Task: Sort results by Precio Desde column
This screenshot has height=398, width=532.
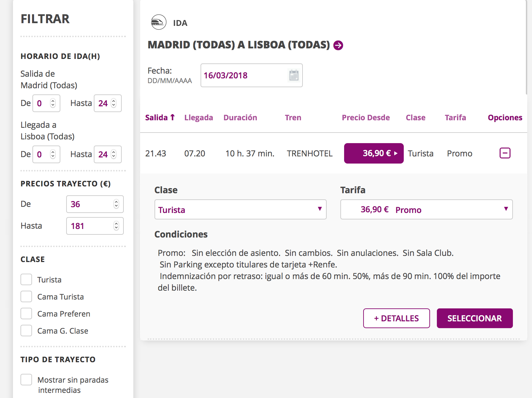Action: tap(366, 118)
